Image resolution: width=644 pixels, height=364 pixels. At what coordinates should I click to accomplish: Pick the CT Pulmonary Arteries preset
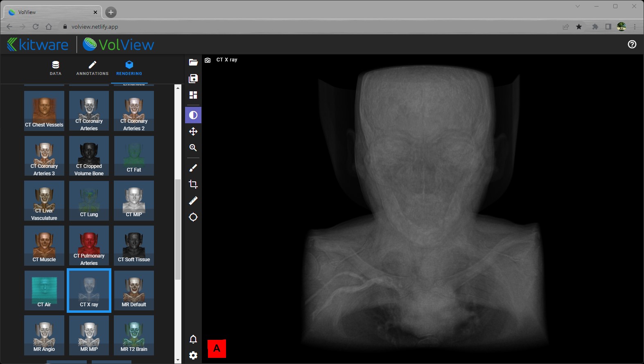89,246
